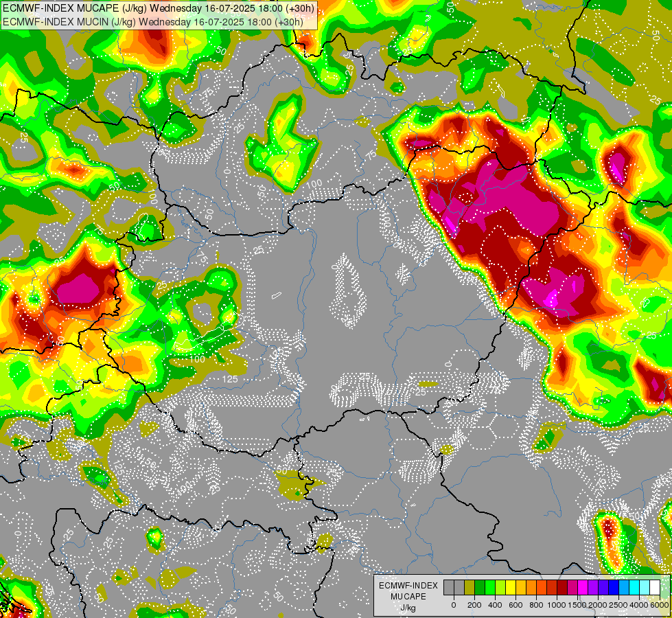Viewport: 672px width, 618px height.
Task: Click the purple swatch left of 2000
Action: (594, 588)
